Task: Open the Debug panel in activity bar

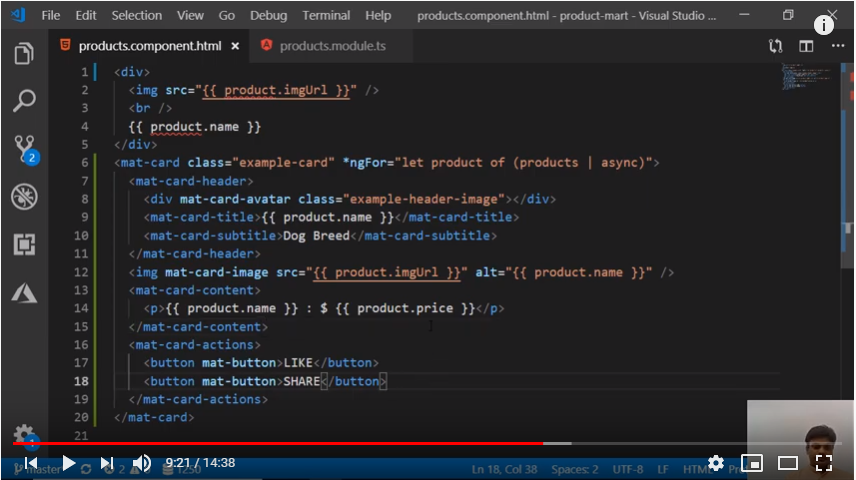Action: coord(24,197)
